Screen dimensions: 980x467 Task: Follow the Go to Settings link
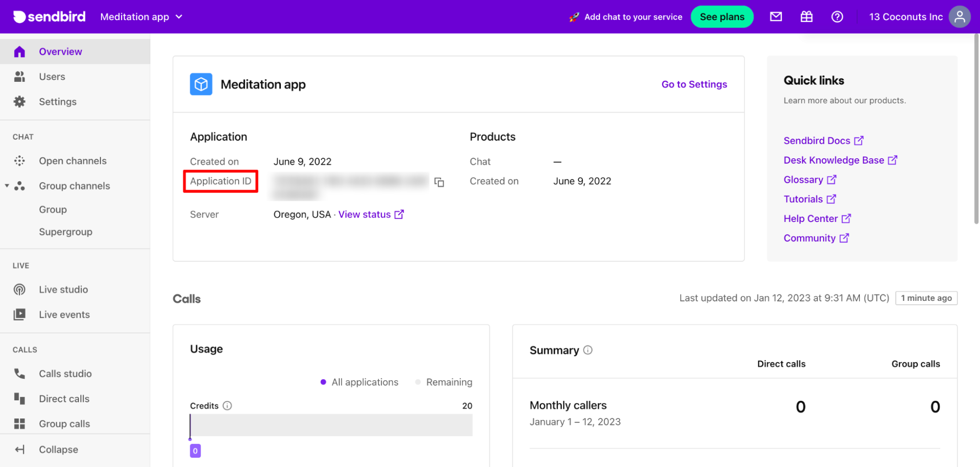[x=694, y=84]
